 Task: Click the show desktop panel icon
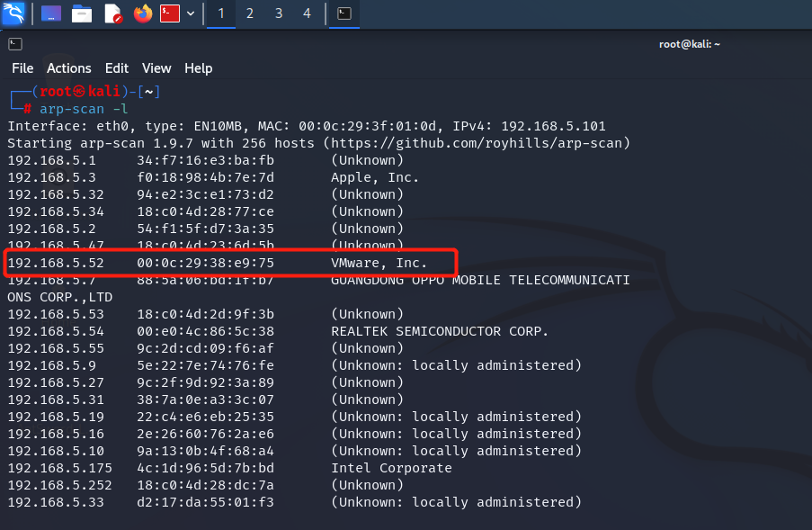[x=50, y=13]
